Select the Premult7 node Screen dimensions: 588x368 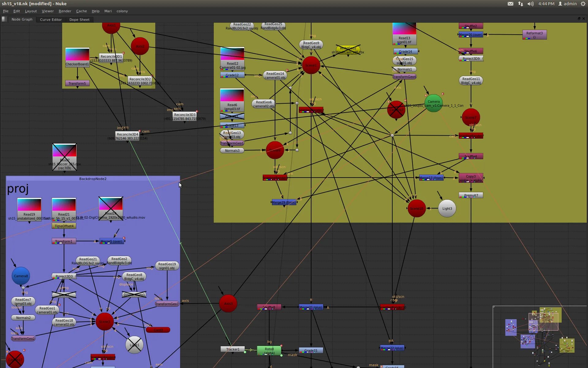pos(471,195)
